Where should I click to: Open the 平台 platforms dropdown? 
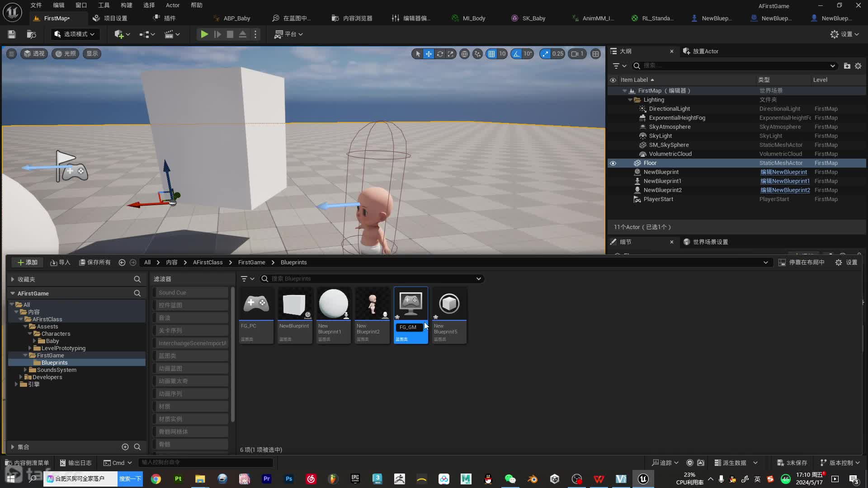coord(288,34)
